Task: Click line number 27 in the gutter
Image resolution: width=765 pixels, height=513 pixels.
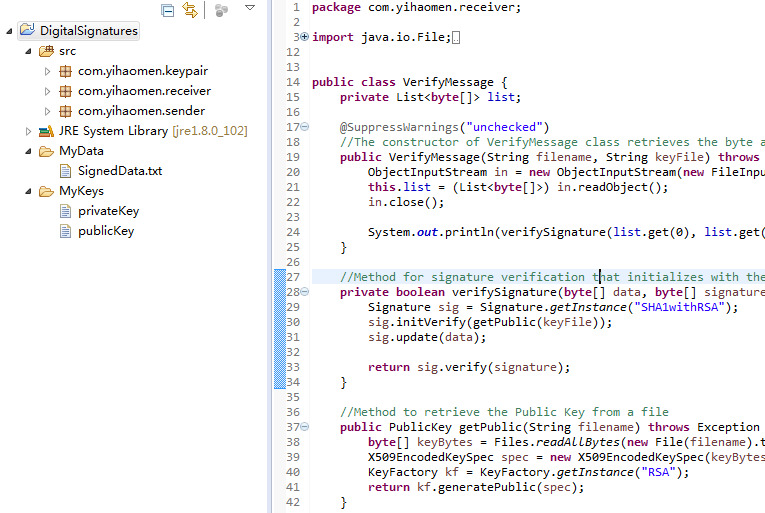Action: click(293, 277)
